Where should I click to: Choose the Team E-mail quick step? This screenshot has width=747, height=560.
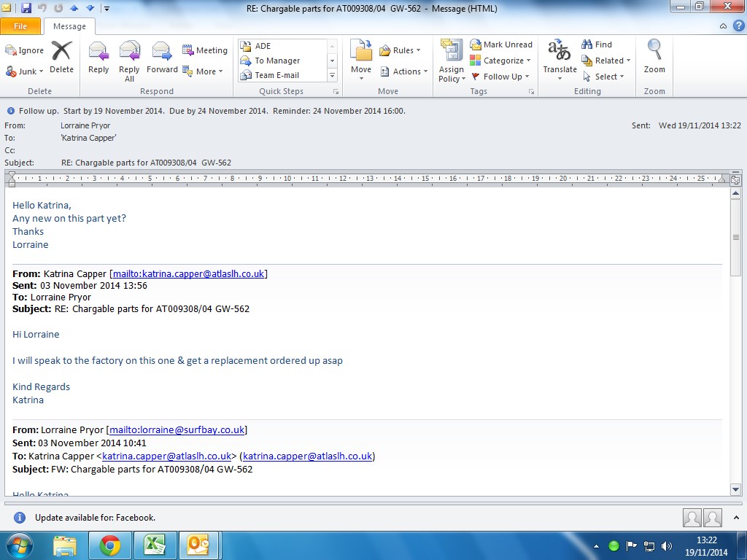tap(283, 75)
